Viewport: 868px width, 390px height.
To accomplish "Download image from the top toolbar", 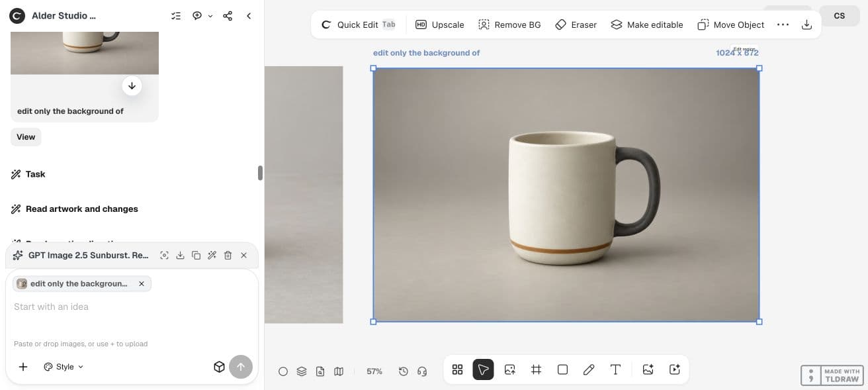I will point(806,24).
